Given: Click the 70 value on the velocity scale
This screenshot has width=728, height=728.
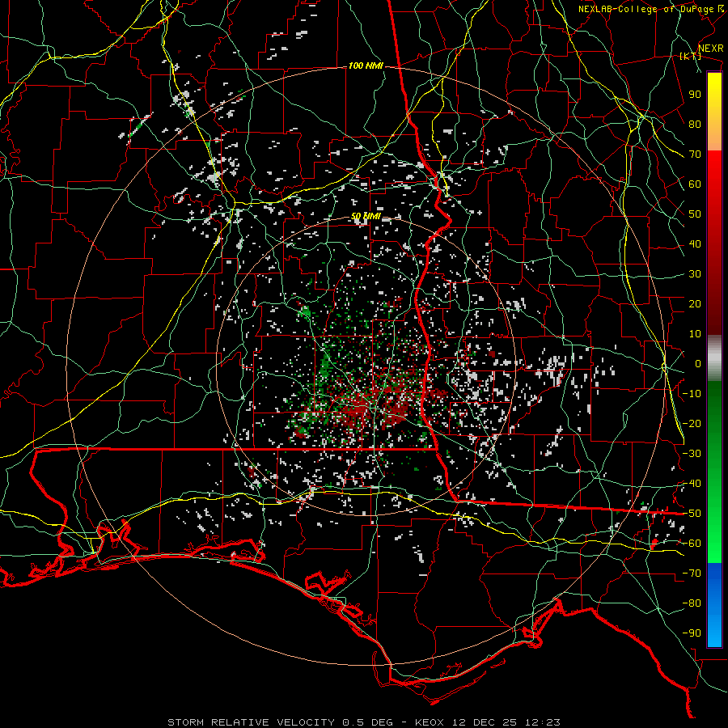Looking at the screenshot, I should 695,154.
